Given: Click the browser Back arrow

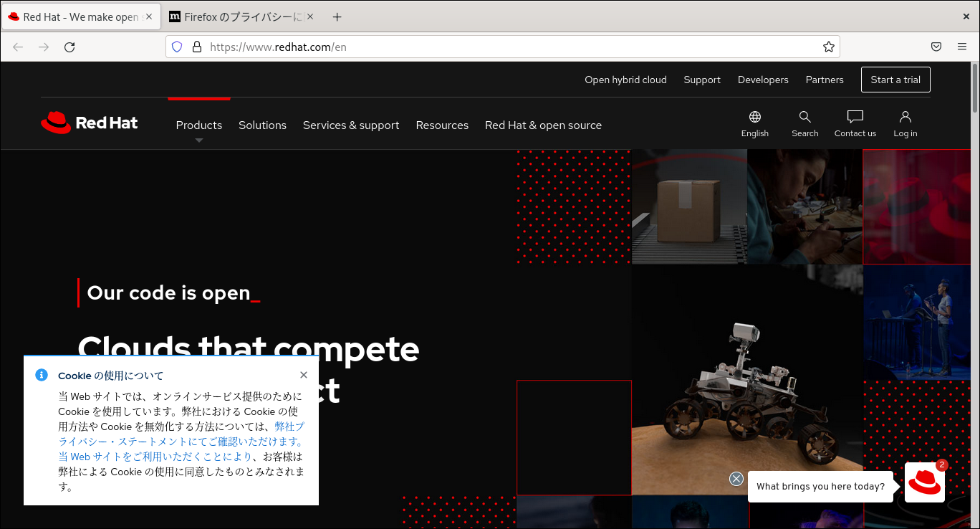Looking at the screenshot, I should point(18,47).
